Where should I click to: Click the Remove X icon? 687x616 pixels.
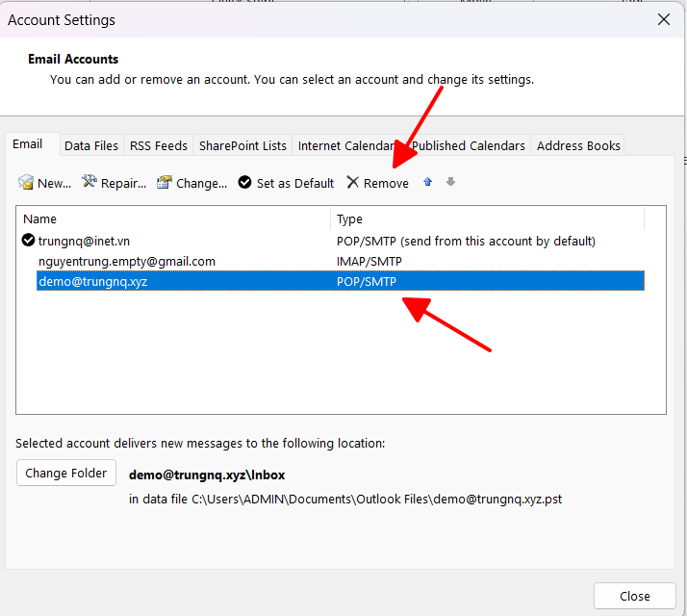pos(353,182)
